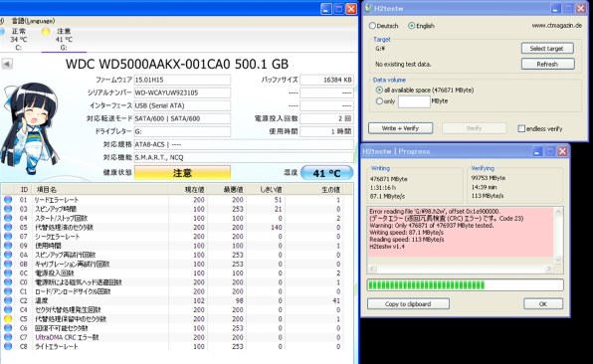Click status icon for attribute row 0B
The width and height of the screenshot is (593, 364).
[8, 264]
